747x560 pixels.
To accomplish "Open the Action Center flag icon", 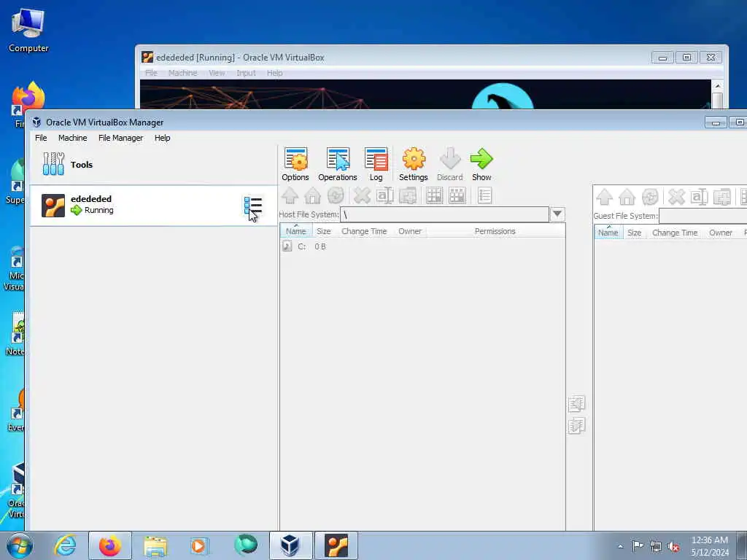I will pyautogui.click(x=638, y=545).
